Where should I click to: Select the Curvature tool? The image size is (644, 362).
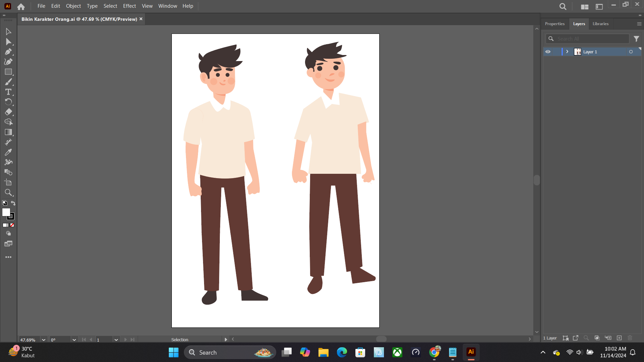pyautogui.click(x=8, y=62)
